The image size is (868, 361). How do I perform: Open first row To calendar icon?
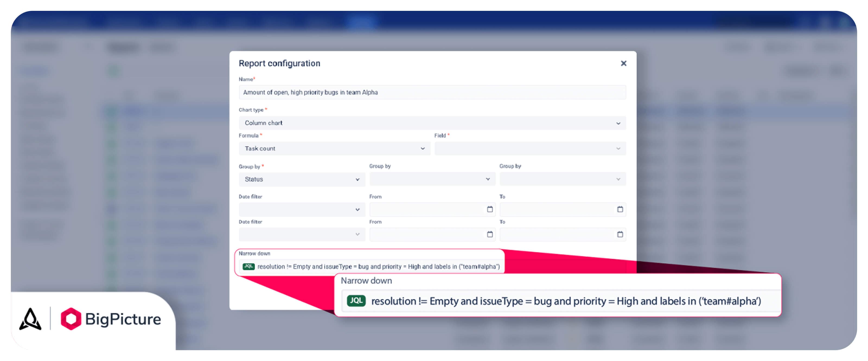(x=620, y=209)
